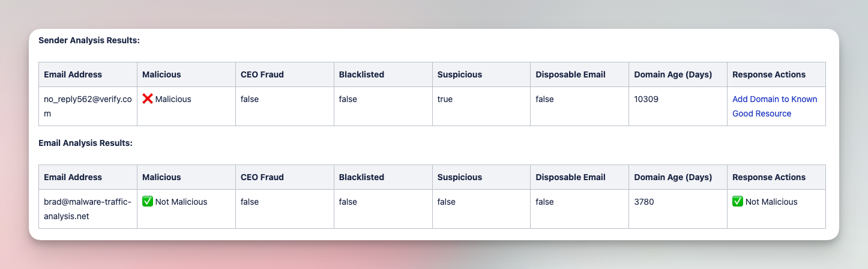
Task: Click the Sender Analysis Results heading
Action: 89,41
